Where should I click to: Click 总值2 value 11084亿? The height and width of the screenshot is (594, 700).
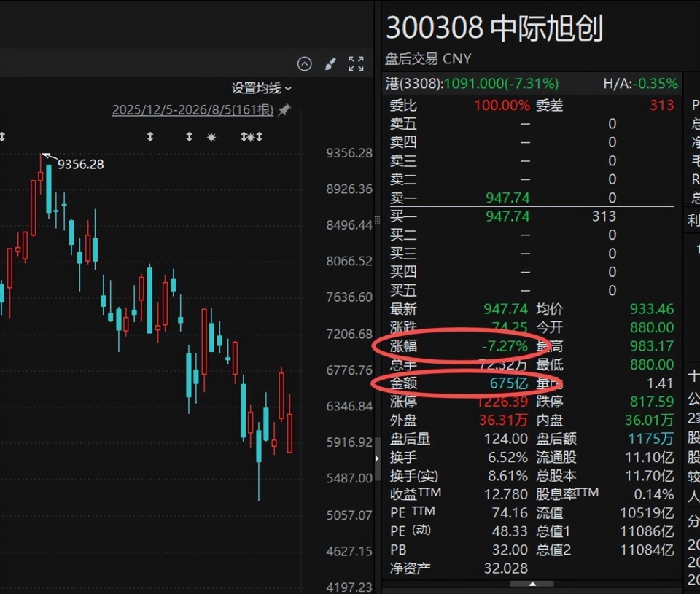pyautogui.click(x=647, y=550)
